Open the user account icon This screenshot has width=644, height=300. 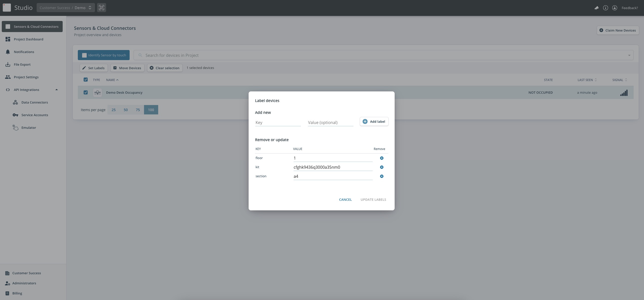615,8
